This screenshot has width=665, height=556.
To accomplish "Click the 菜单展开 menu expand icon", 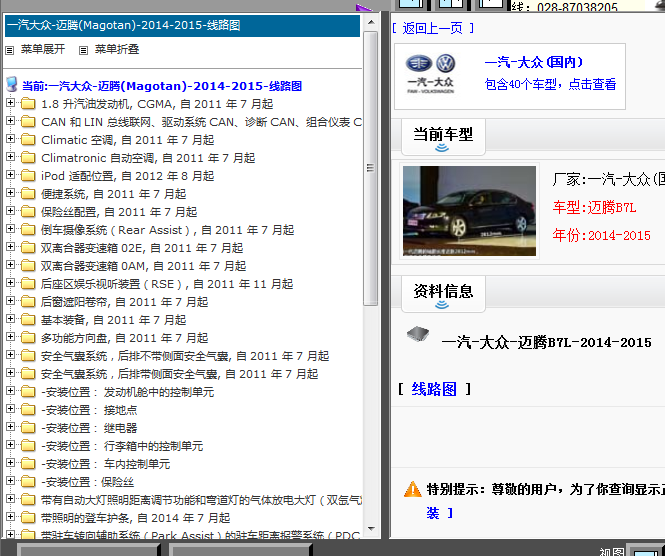I will pyautogui.click(x=10, y=50).
